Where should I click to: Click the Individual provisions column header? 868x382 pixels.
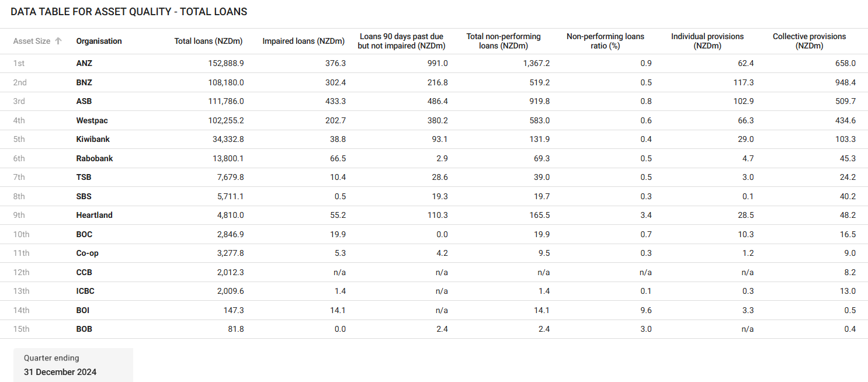[x=707, y=41]
